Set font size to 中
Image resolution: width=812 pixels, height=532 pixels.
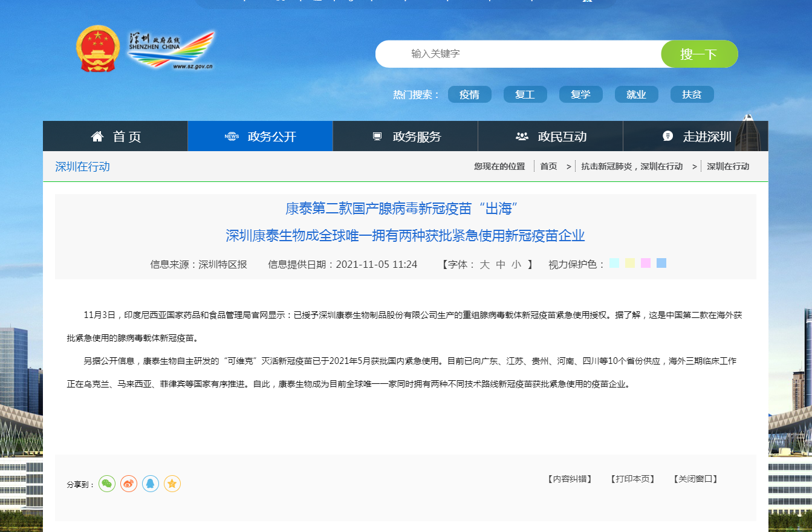point(501,264)
